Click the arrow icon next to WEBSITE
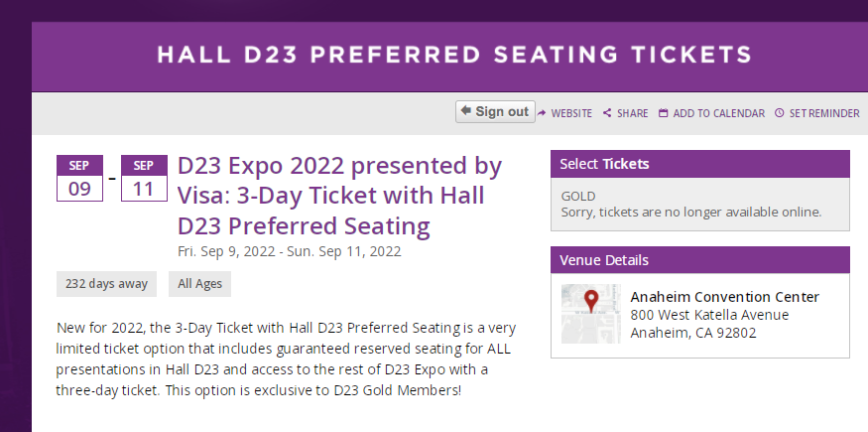The image size is (868, 432). tap(542, 113)
